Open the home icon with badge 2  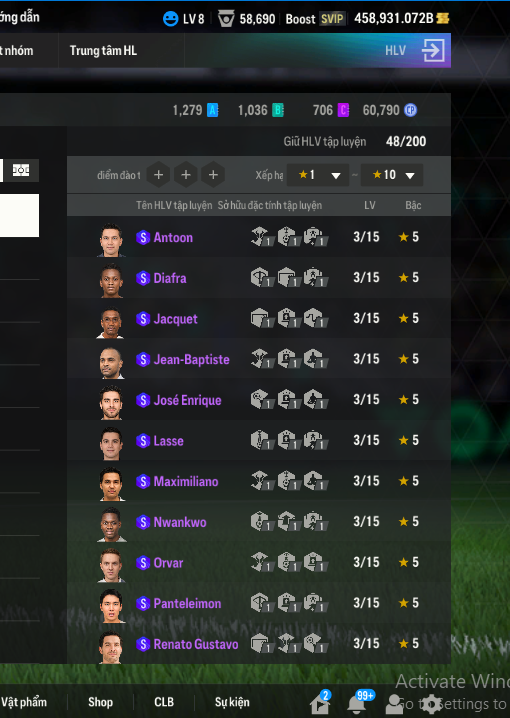pos(320,704)
